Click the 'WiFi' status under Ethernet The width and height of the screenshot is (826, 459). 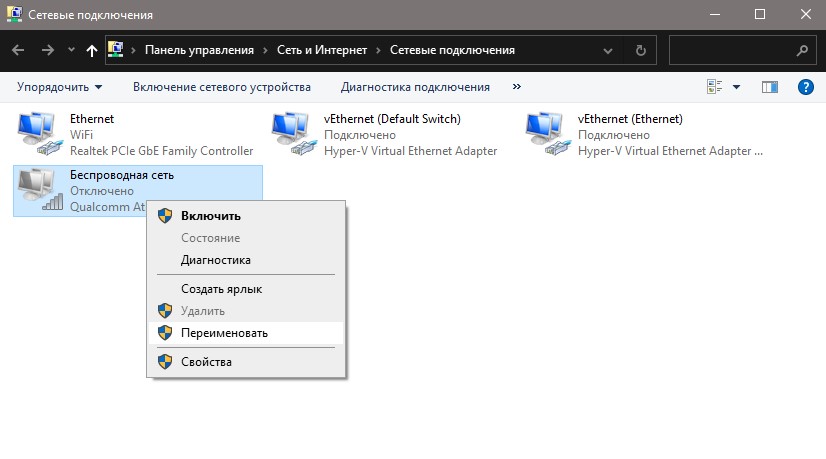[x=81, y=135]
